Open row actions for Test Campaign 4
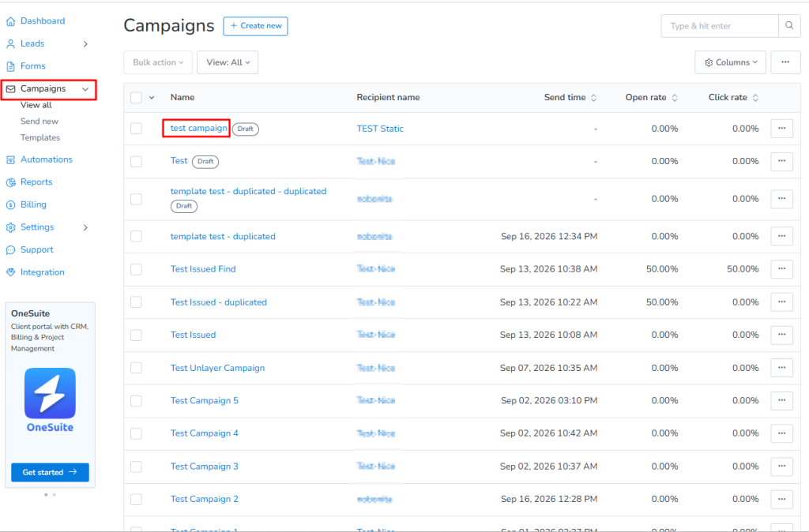 [x=781, y=433]
